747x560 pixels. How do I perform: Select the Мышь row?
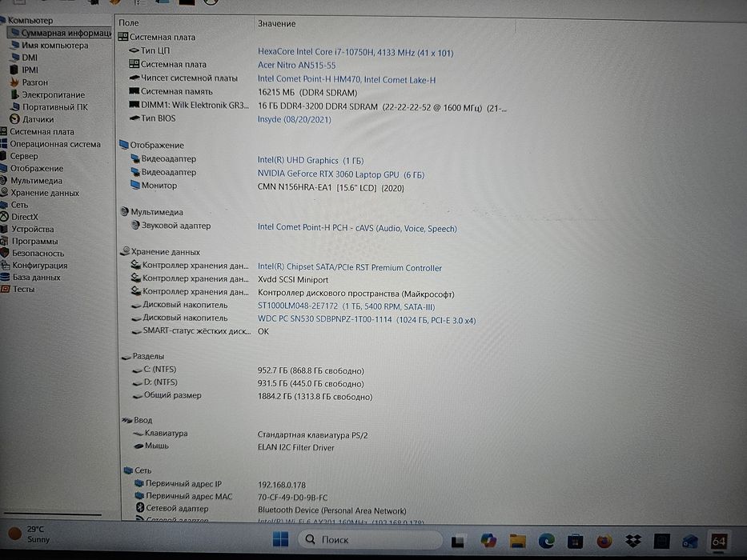234,446
